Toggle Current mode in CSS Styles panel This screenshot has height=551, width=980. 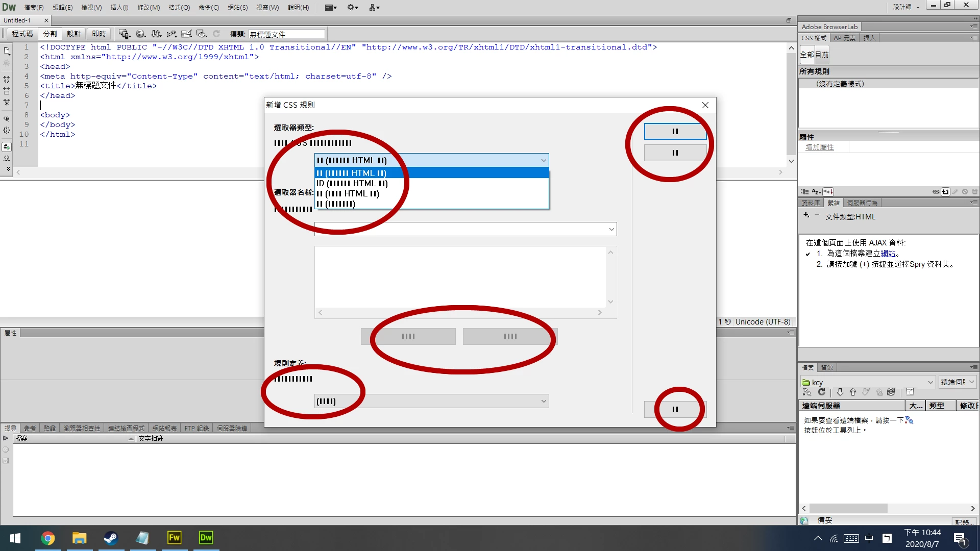point(822,55)
